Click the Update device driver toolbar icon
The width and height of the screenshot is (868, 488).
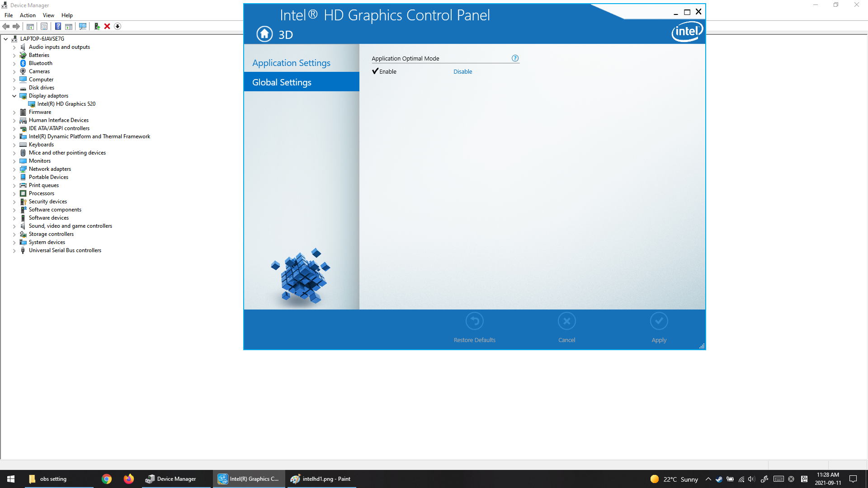[97, 26]
